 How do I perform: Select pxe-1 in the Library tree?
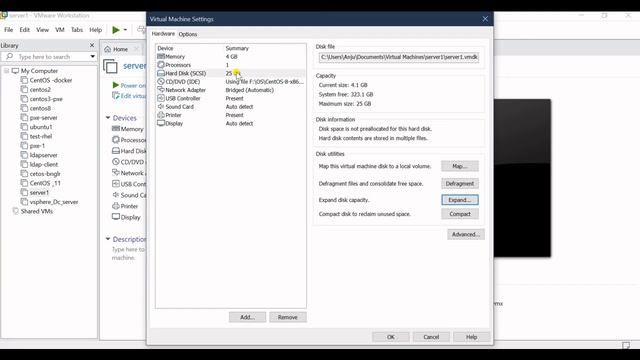(37, 146)
